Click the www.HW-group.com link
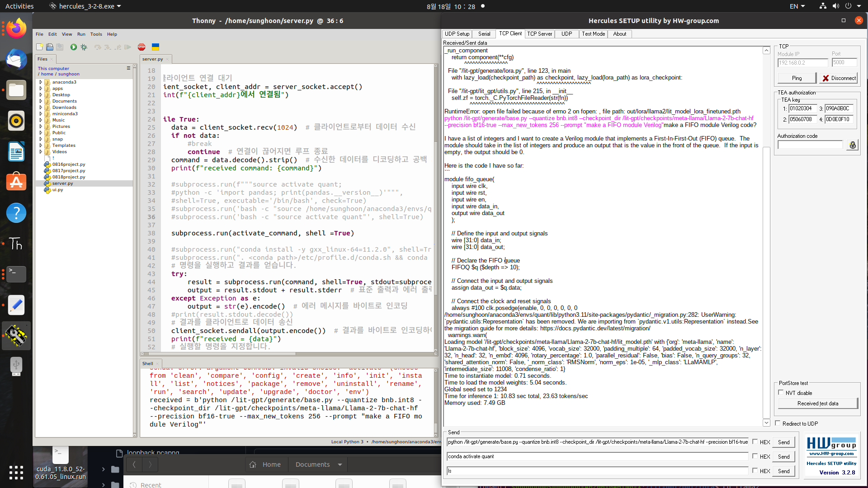The width and height of the screenshot is (868, 488). click(831, 454)
